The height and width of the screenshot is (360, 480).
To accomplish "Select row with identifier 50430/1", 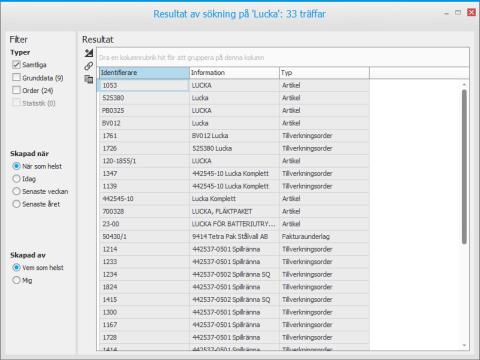I will click(234, 237).
